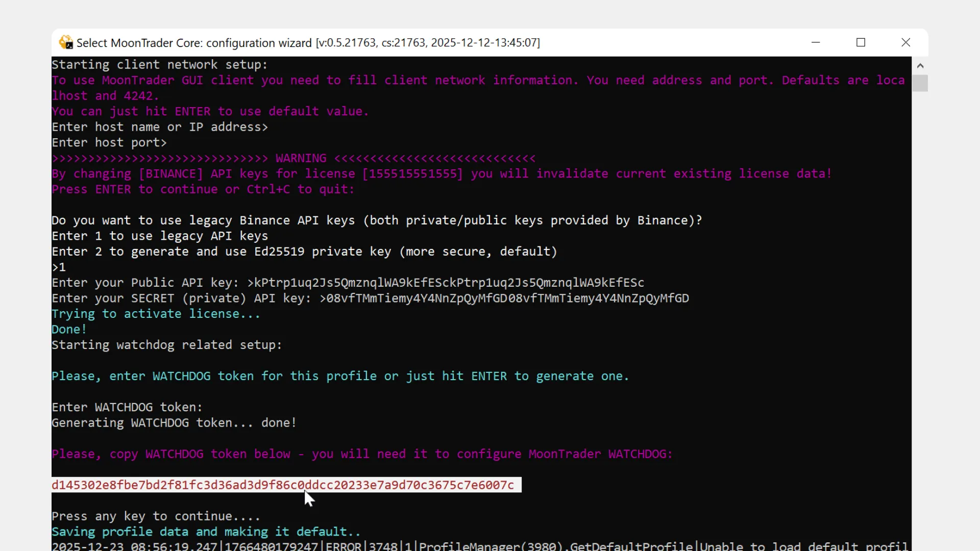Click the 'Enter host name or IP address>' prompt
This screenshot has width=980, height=551.
(x=159, y=127)
